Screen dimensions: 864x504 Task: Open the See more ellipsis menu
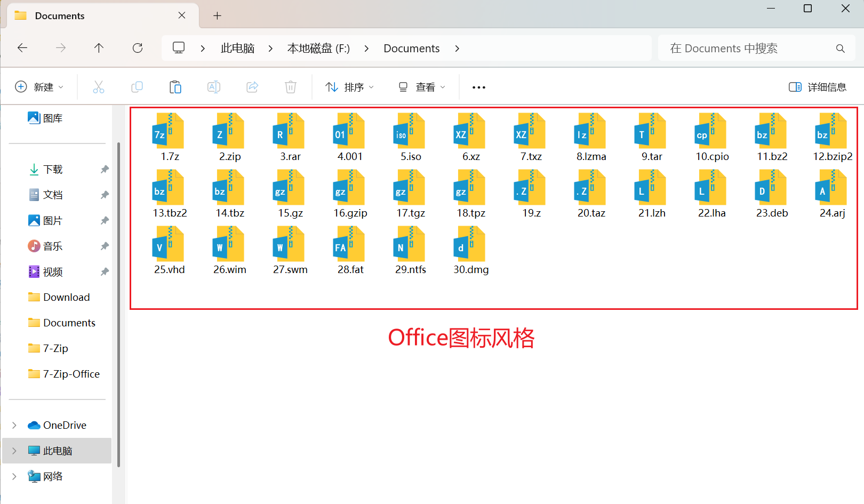(x=479, y=87)
